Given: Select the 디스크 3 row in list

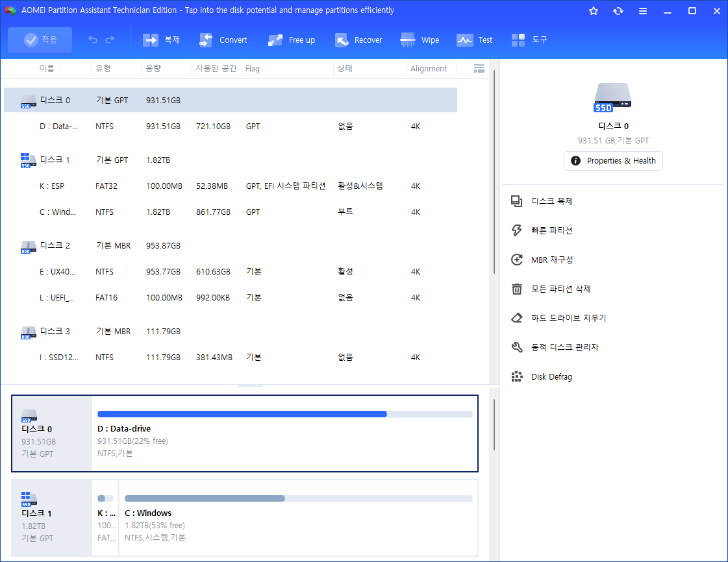Looking at the screenshot, I should [x=231, y=331].
